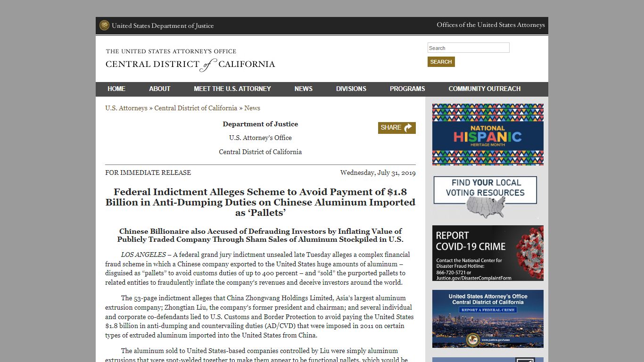Image resolution: width=644 pixels, height=362 pixels.
Task: Click the LOS ANGELES dateline text
Action: click(x=143, y=255)
